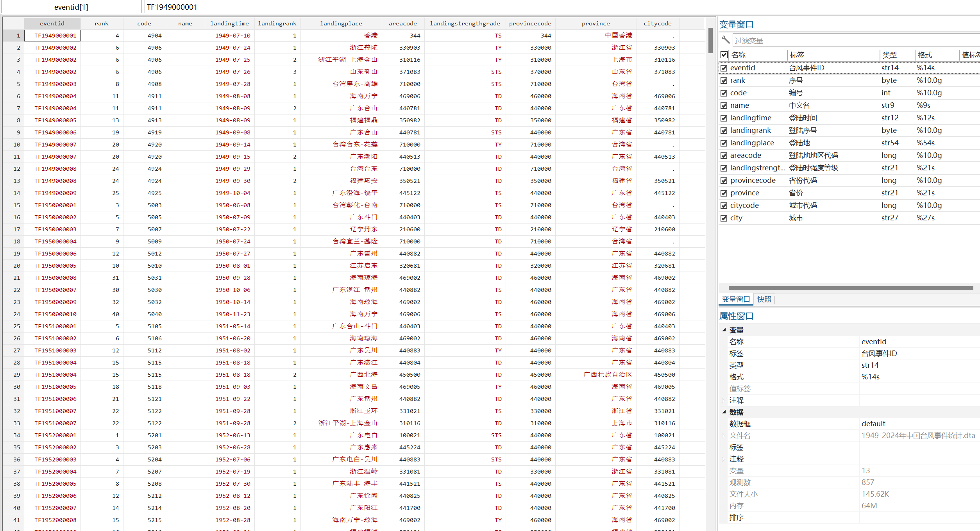Collapse the 变量 section in 属性窗口

tap(724, 330)
